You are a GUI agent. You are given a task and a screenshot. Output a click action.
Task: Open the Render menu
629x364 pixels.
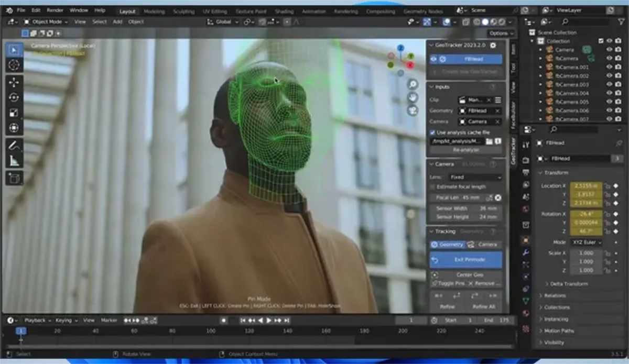[x=55, y=10]
